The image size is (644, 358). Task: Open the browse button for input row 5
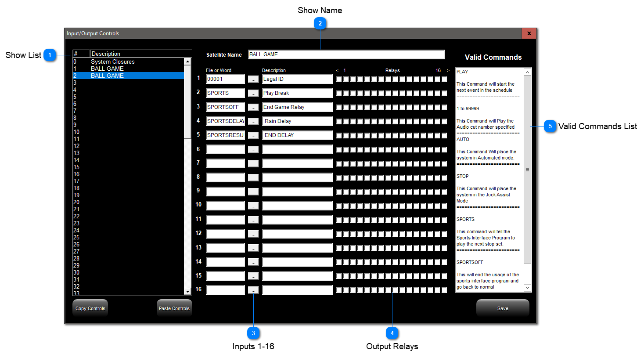point(253,135)
